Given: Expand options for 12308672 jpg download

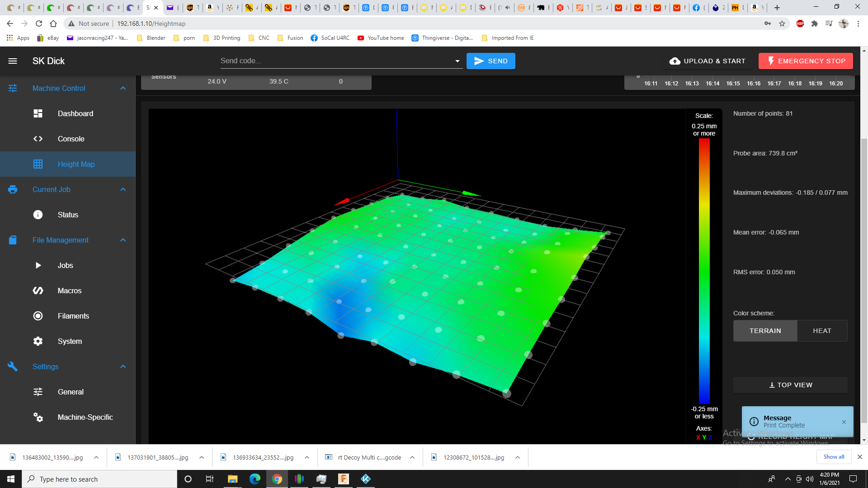Looking at the screenshot, I should (518, 457).
